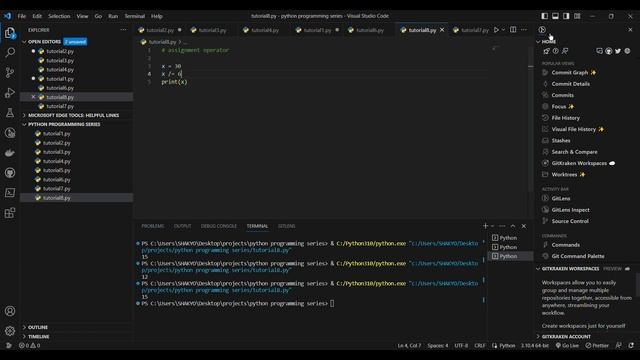Maximize the terminal panel size
The width and height of the screenshot is (640, 360).
(x=513, y=226)
